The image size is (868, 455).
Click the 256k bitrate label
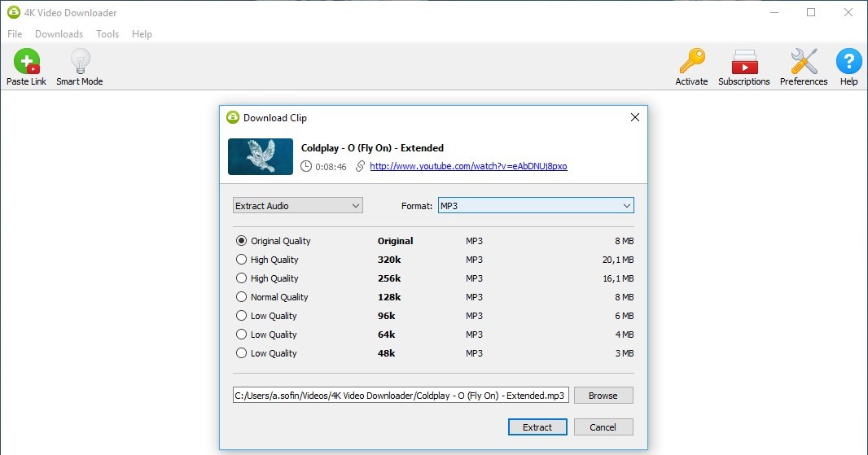tap(389, 278)
